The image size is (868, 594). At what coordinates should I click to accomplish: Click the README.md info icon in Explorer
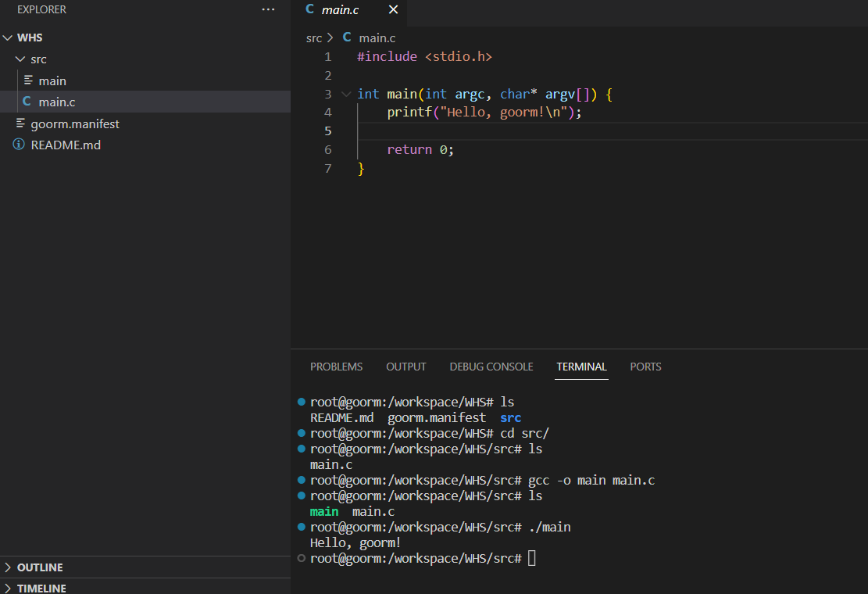click(x=19, y=145)
